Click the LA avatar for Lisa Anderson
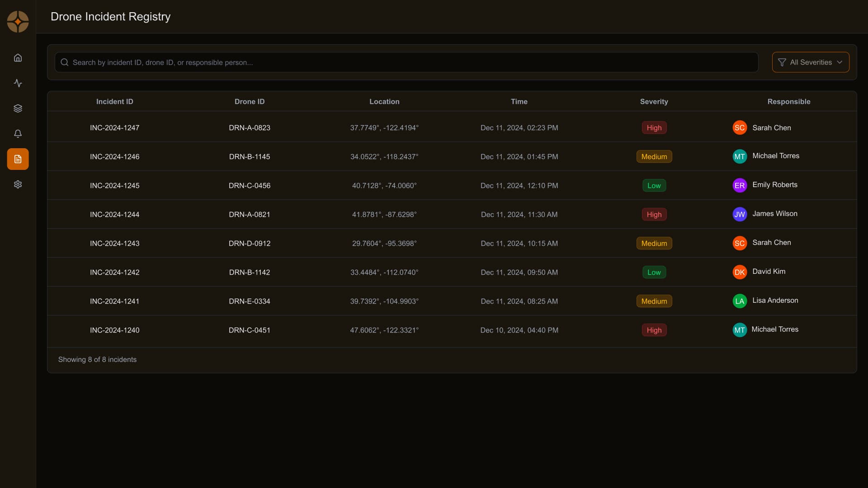 pyautogui.click(x=739, y=301)
